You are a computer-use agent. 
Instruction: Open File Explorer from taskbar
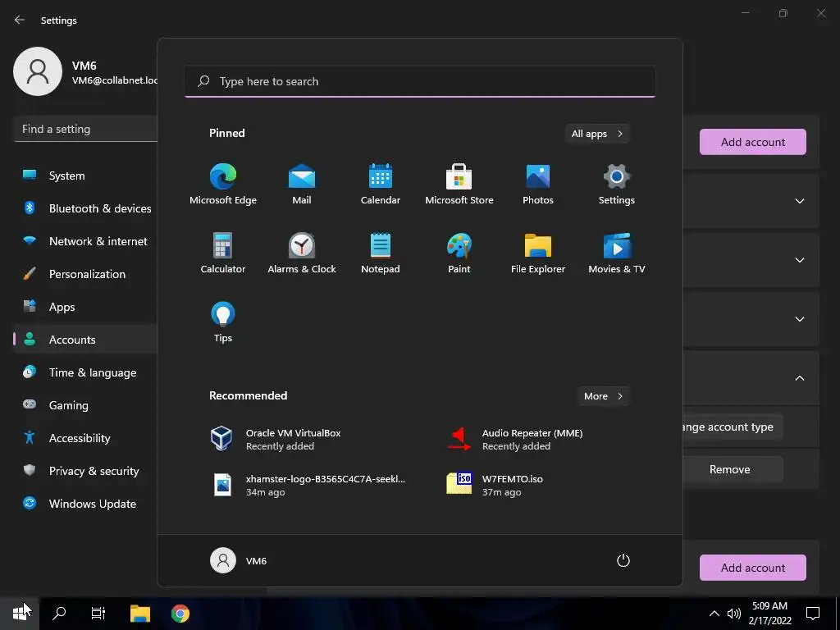(x=140, y=613)
